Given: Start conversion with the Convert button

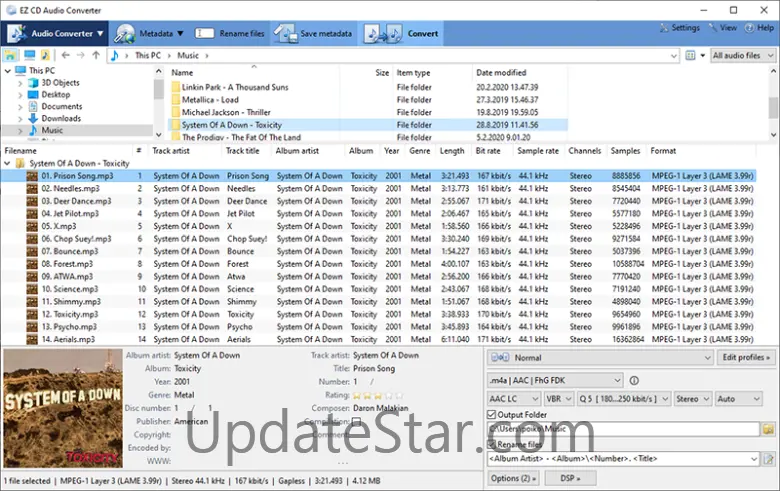Looking at the screenshot, I should tap(401, 33).
